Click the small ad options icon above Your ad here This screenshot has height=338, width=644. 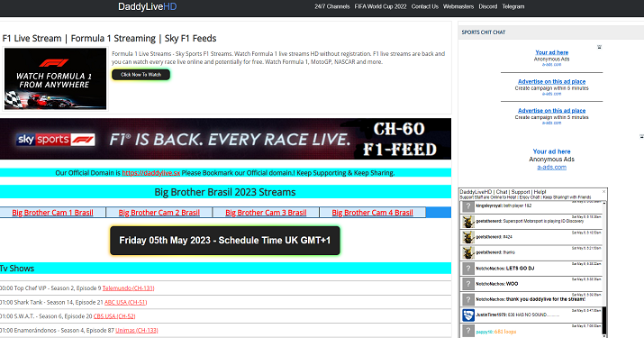pos(599,47)
